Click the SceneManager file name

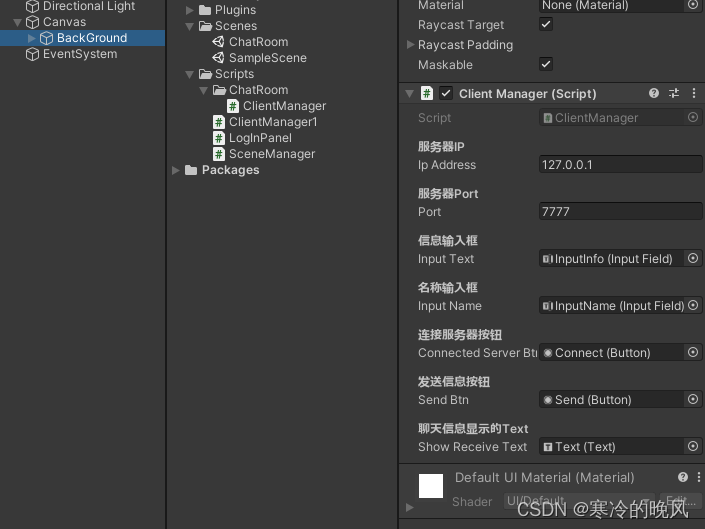pyautogui.click(x=272, y=154)
